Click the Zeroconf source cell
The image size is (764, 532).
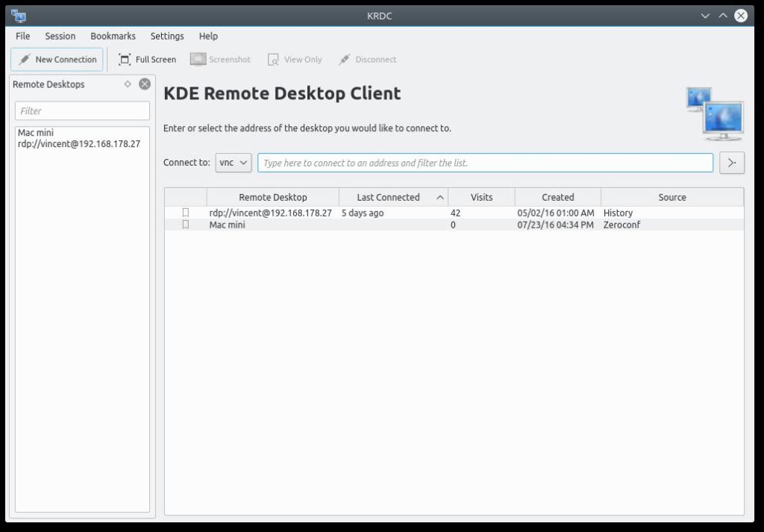[x=621, y=225]
